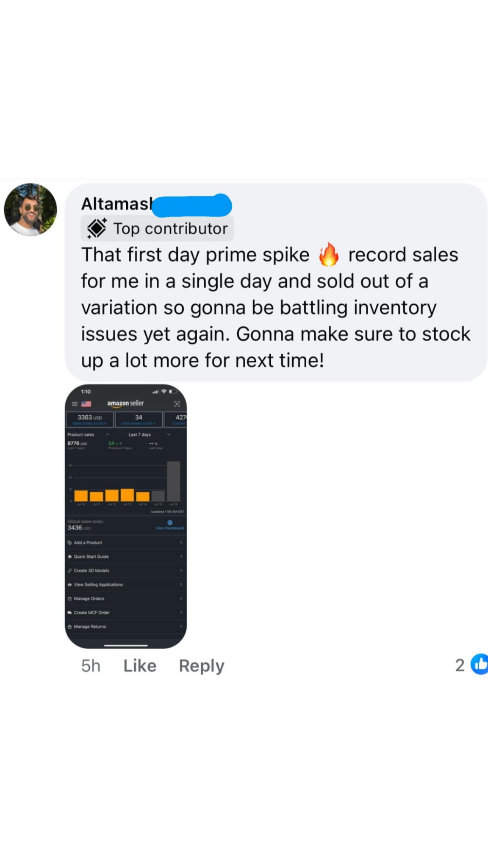Click the Manage Returns box icon
488x868 pixels.
pos(69,626)
